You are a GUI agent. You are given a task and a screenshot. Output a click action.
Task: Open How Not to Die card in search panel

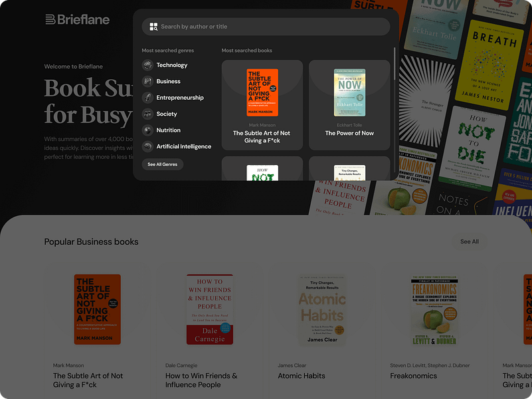(262, 168)
